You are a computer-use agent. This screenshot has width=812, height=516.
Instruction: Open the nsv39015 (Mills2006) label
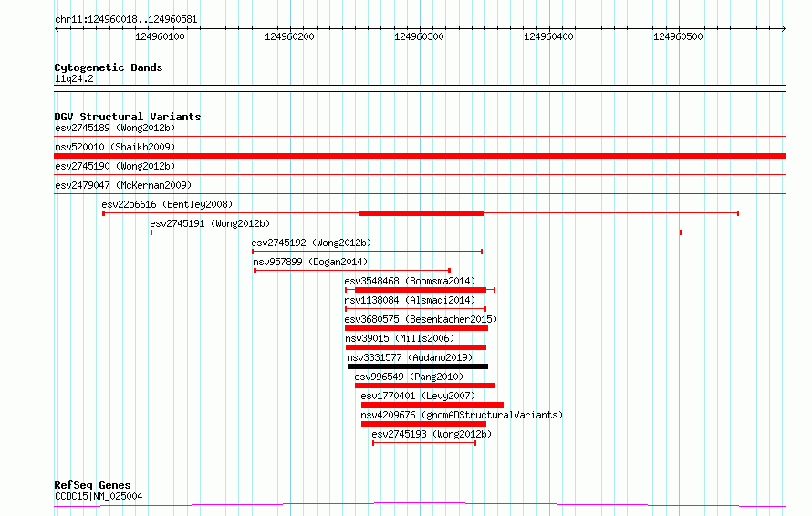400,338
